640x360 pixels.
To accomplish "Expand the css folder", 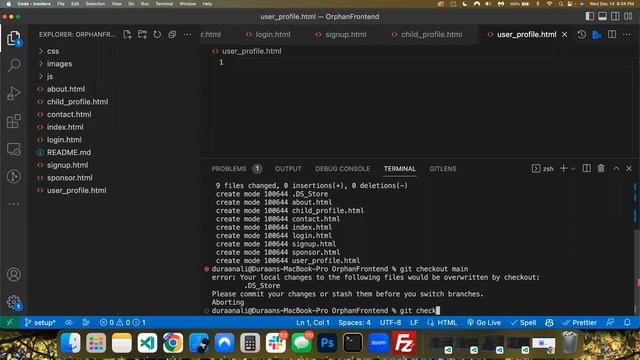I will [114, 51].
